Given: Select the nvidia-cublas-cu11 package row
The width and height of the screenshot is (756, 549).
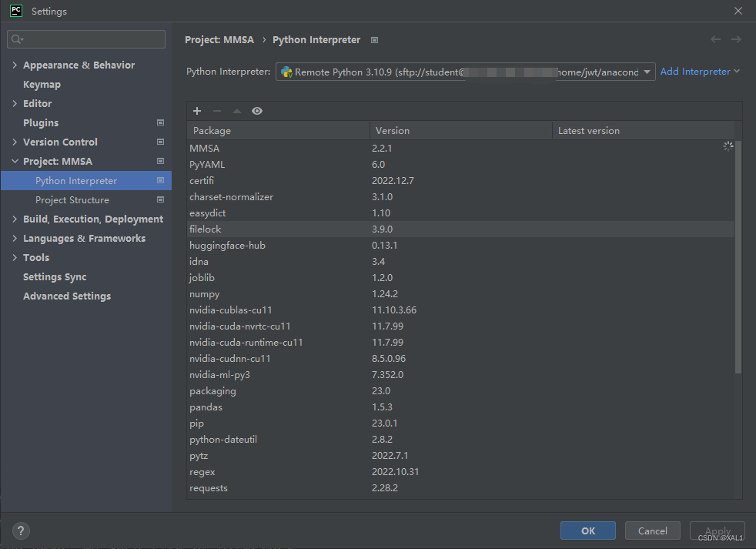Looking at the screenshot, I should 460,310.
